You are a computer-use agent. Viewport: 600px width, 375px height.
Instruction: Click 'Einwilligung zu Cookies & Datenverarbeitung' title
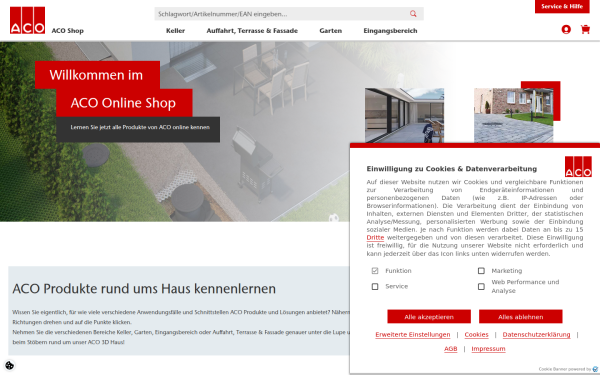[452, 169]
